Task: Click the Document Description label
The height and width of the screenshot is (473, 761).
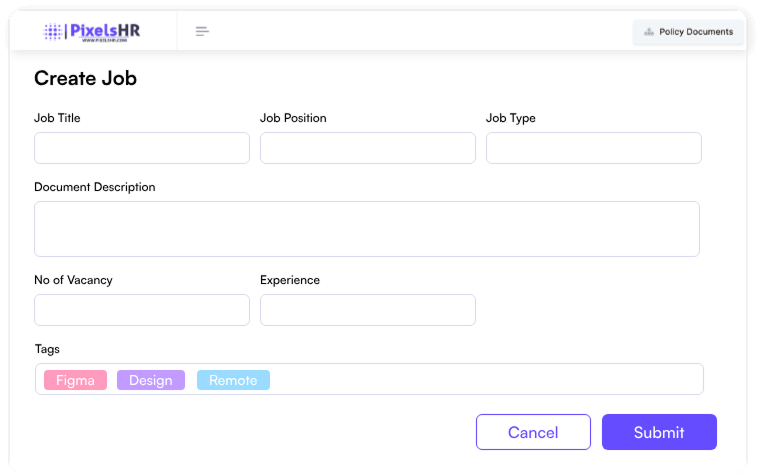Action: pyautogui.click(x=95, y=187)
